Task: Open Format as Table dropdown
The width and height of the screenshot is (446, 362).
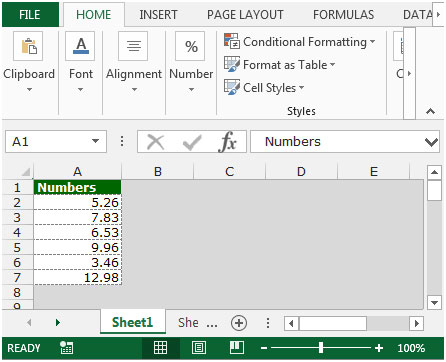Action: click(333, 65)
